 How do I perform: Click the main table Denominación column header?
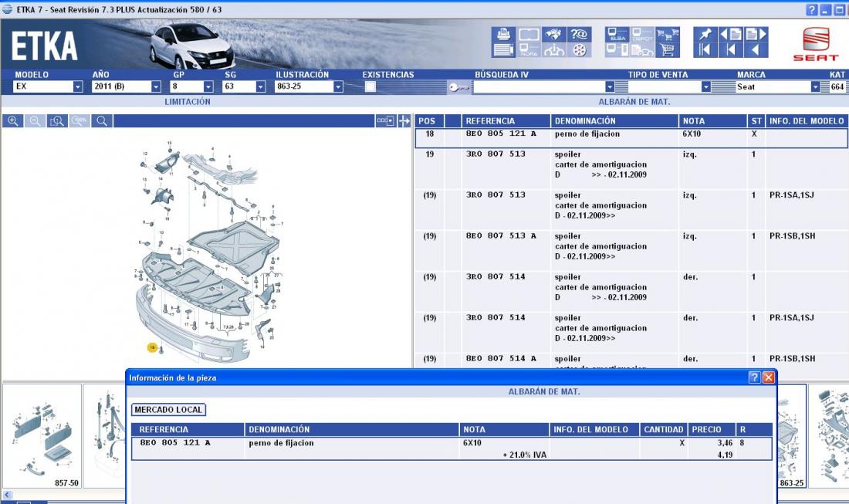(x=614, y=120)
